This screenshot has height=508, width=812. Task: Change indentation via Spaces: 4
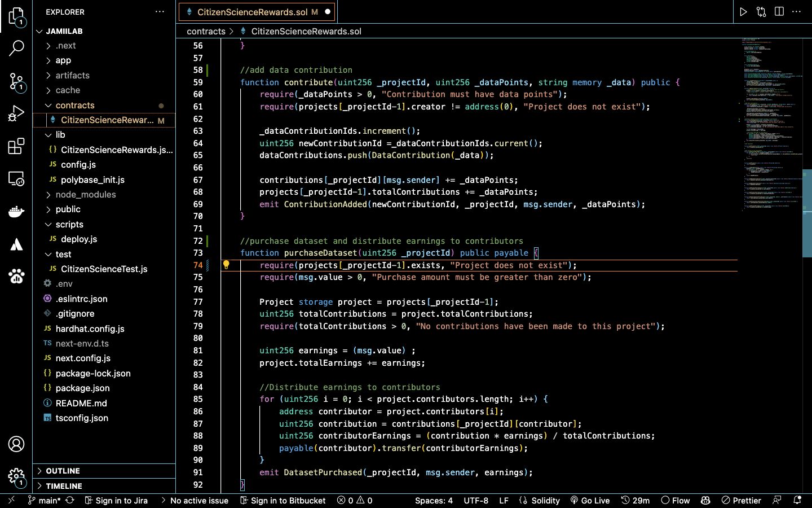pyautogui.click(x=434, y=500)
